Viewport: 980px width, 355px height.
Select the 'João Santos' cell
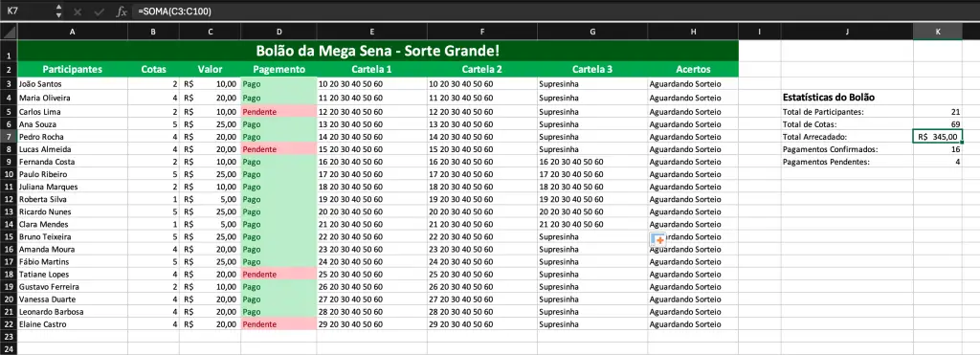(x=73, y=84)
